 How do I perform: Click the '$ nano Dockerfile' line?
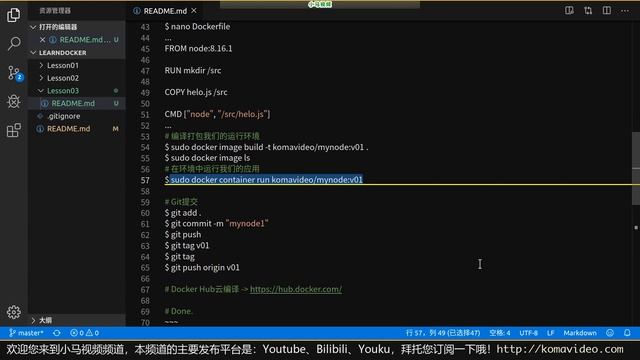pos(197,27)
